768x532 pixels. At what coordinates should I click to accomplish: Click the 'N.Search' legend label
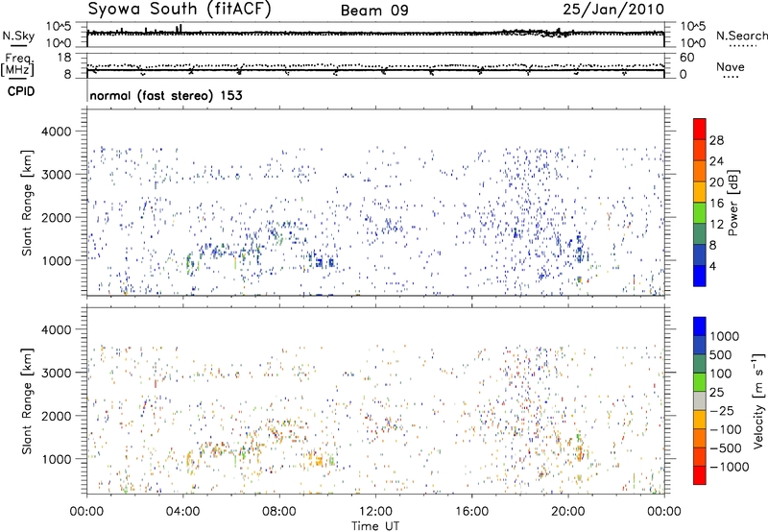(741, 36)
